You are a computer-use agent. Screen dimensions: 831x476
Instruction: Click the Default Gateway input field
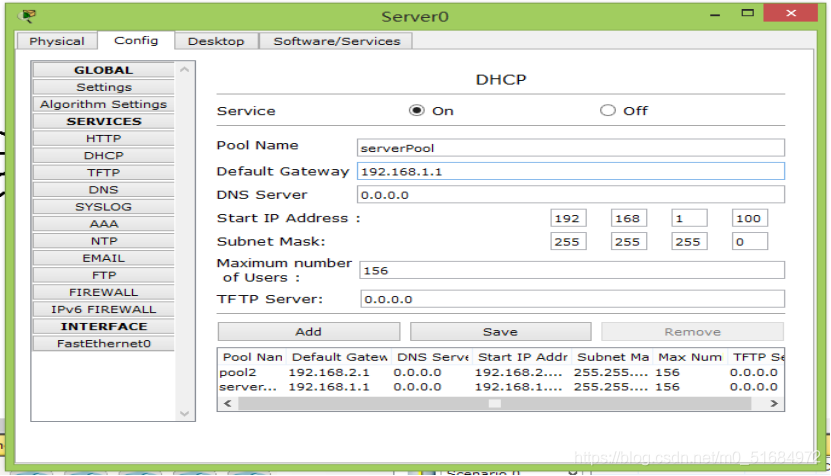click(x=571, y=171)
